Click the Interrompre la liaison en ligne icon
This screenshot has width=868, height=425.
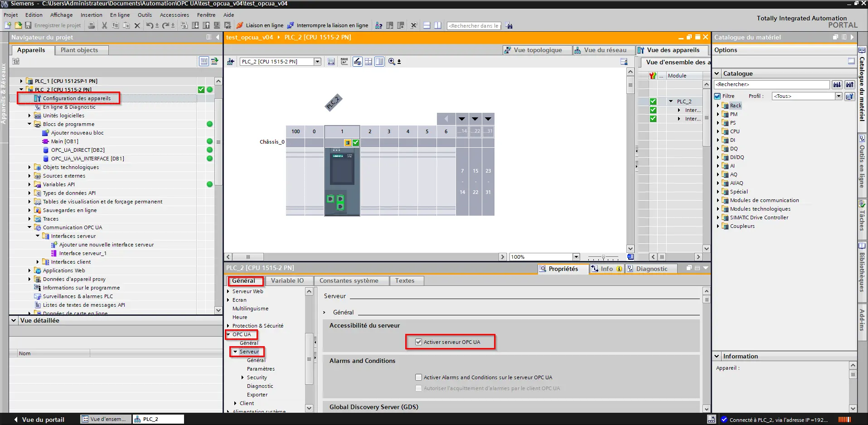291,25
